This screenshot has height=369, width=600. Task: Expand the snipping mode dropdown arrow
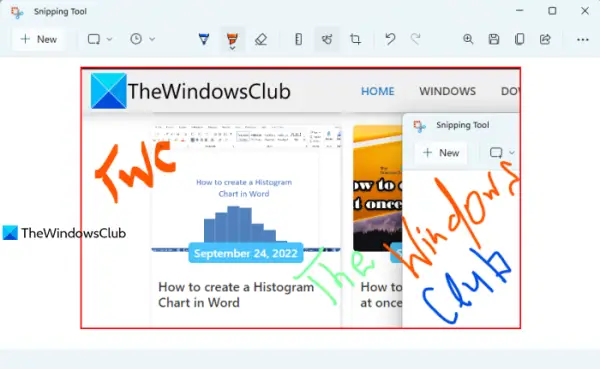tap(109, 39)
